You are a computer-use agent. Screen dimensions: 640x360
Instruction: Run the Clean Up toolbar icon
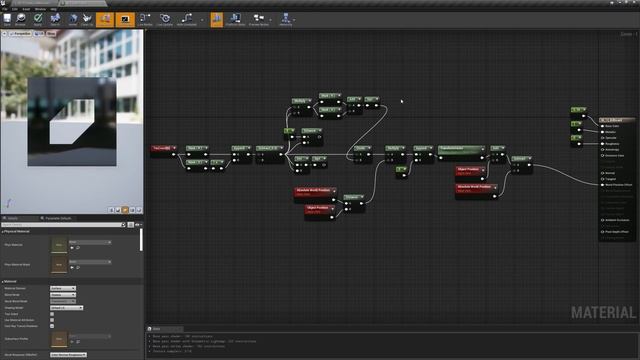pos(87,19)
